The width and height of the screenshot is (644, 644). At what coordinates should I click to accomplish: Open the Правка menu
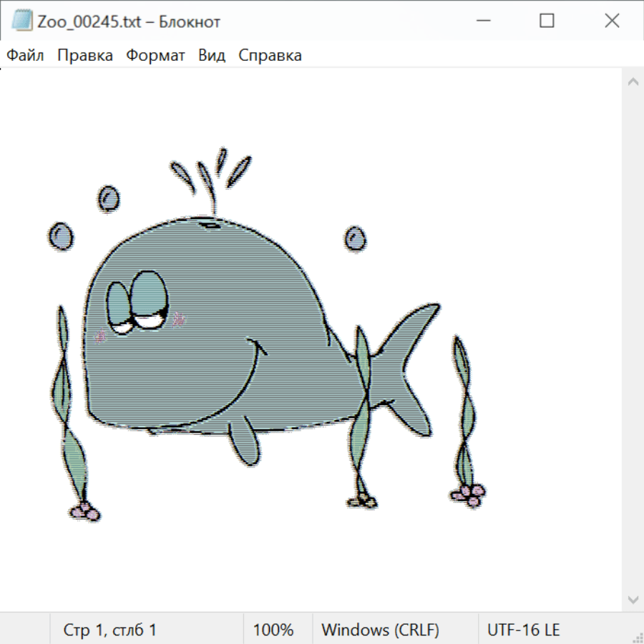tap(85, 56)
